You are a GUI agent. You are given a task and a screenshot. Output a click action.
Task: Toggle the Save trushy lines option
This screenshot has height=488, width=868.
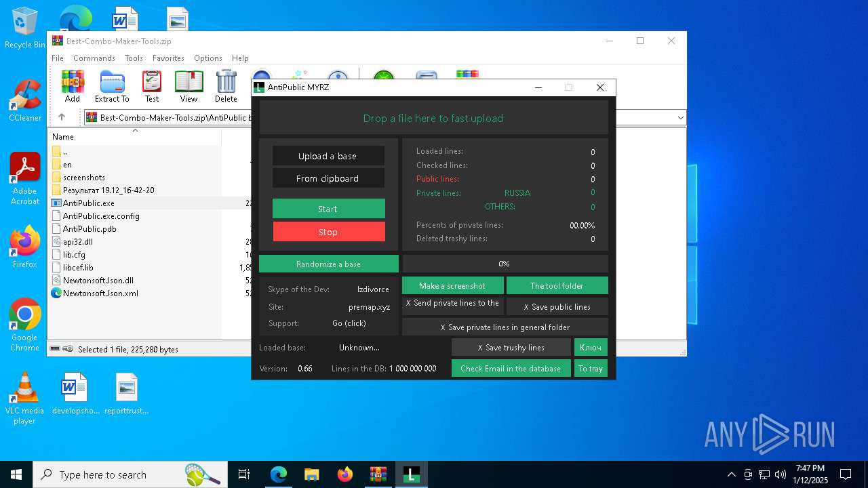(x=511, y=348)
